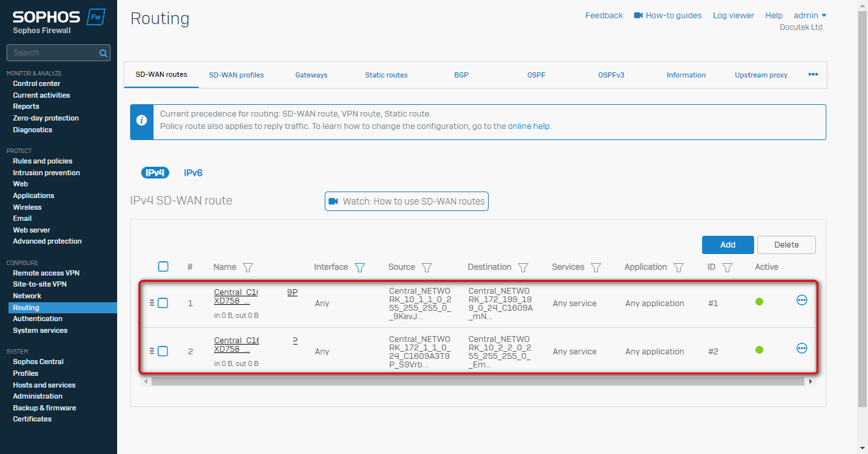The width and height of the screenshot is (868, 454).
Task: Open the OSPFv3 tab
Action: pyautogui.click(x=611, y=75)
